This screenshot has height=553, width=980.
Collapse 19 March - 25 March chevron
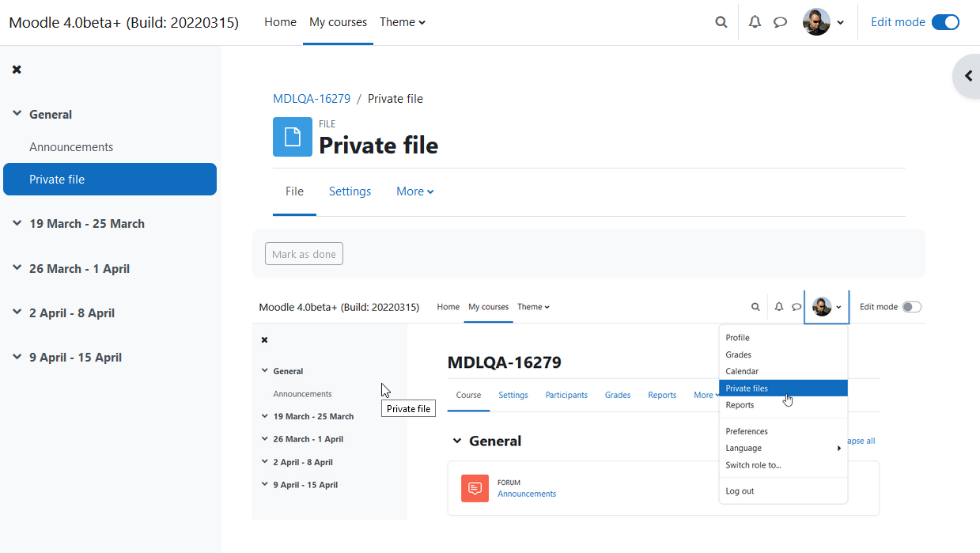click(x=17, y=223)
